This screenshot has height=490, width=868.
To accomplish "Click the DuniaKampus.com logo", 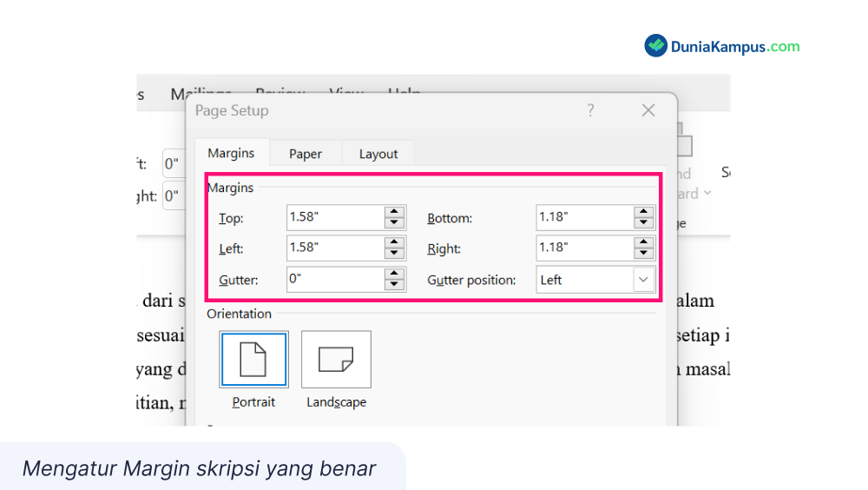I will point(722,46).
